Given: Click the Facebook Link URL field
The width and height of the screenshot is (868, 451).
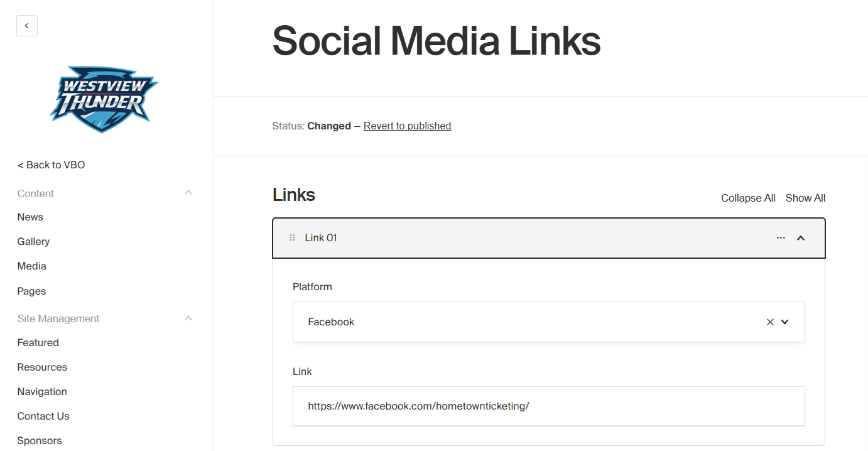Looking at the screenshot, I should (x=548, y=406).
